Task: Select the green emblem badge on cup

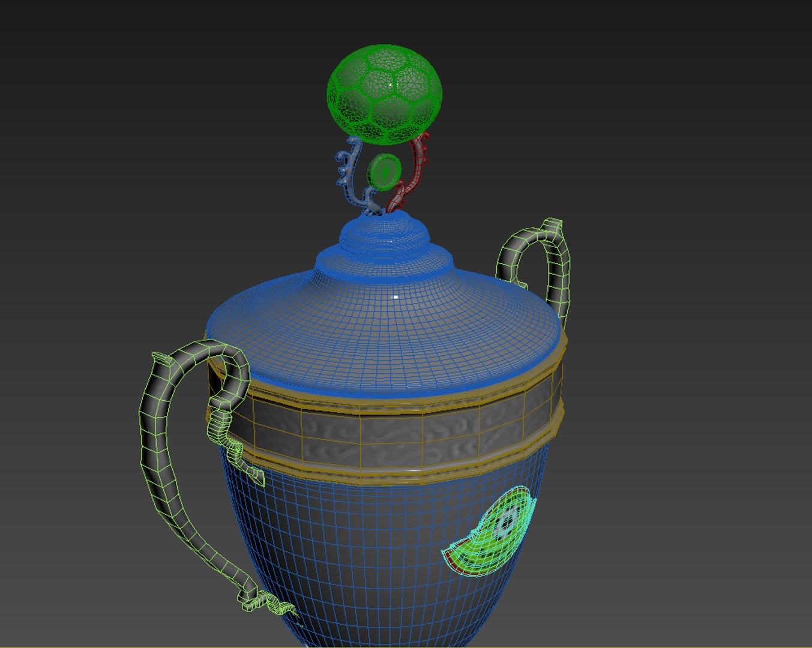Action: click(x=490, y=532)
